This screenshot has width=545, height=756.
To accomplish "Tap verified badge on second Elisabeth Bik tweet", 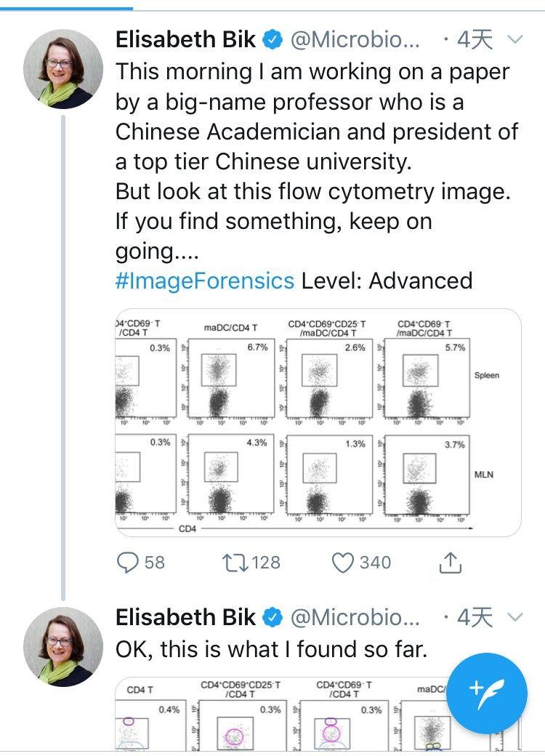I will 272,618.
